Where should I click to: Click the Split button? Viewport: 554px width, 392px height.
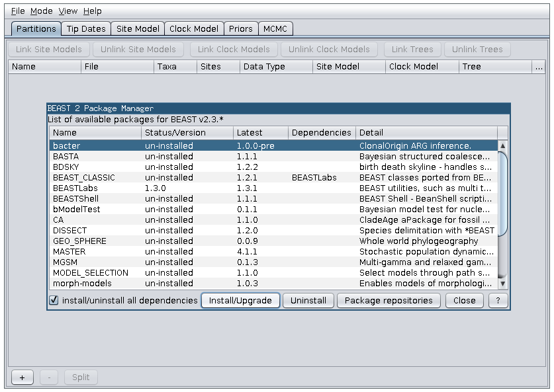(81, 377)
